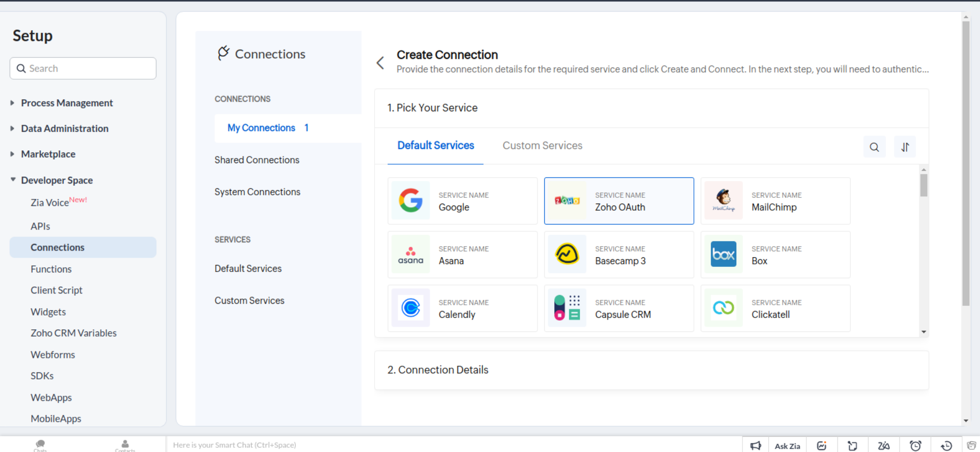Select the Google service logo
Screen dimensions: 980x452
tap(411, 200)
